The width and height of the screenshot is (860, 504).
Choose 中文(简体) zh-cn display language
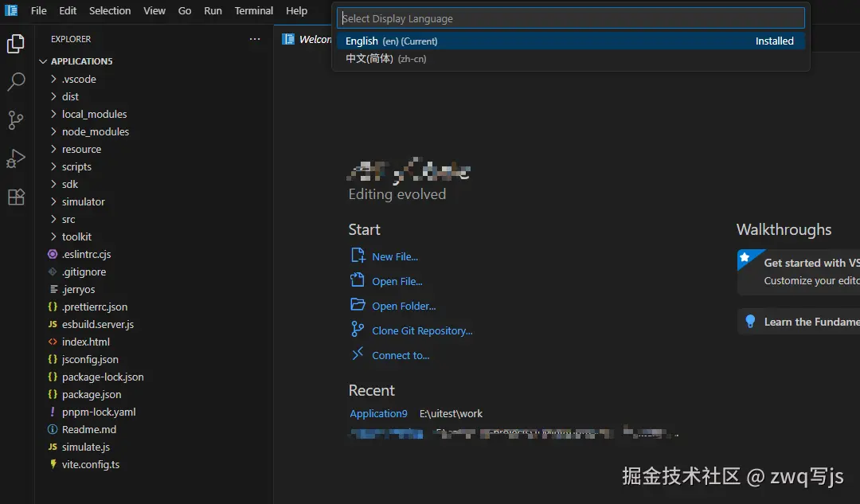coord(570,59)
